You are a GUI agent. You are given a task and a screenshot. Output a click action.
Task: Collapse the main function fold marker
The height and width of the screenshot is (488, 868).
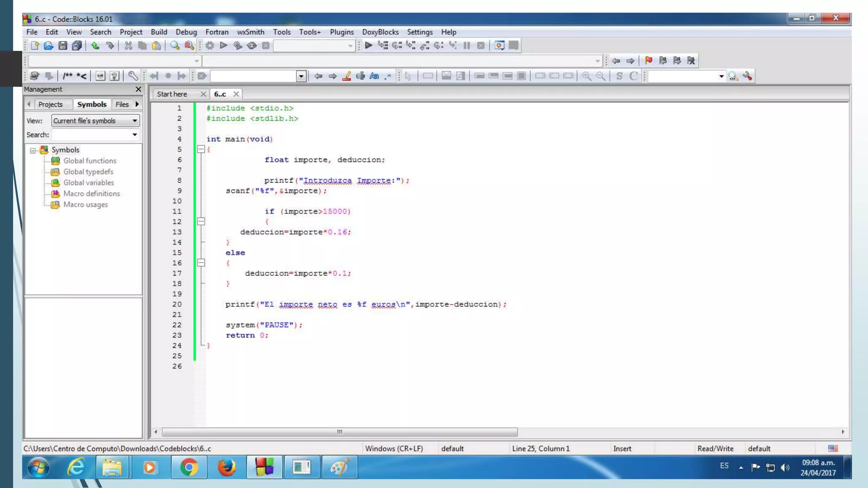click(201, 149)
